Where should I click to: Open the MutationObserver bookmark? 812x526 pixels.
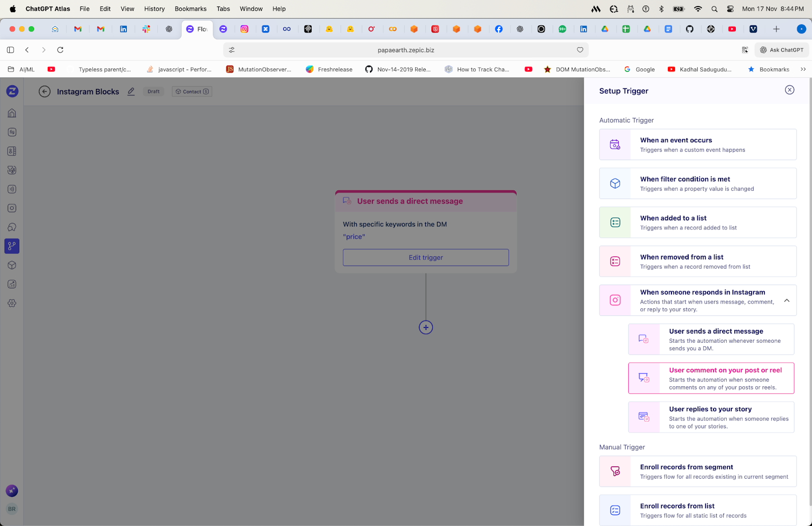(259, 70)
